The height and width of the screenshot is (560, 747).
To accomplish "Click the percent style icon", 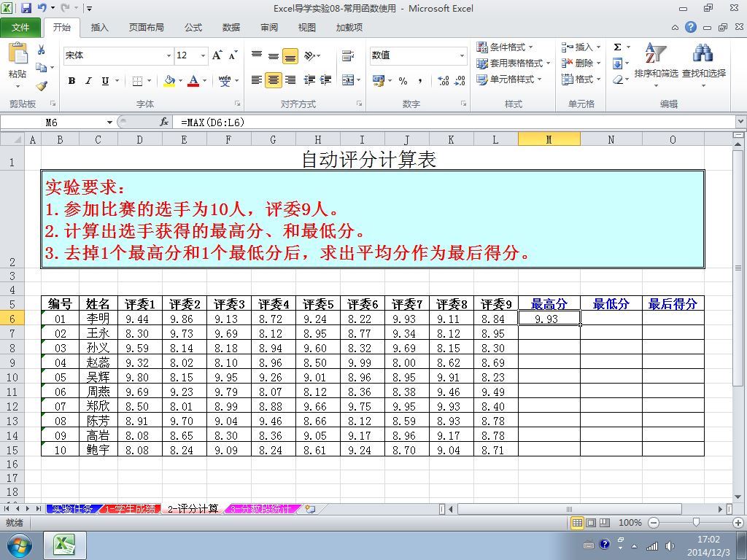I will 403,80.
